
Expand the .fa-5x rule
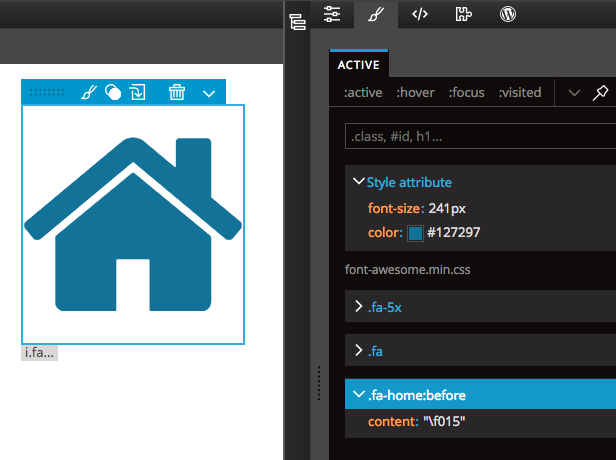pos(358,306)
